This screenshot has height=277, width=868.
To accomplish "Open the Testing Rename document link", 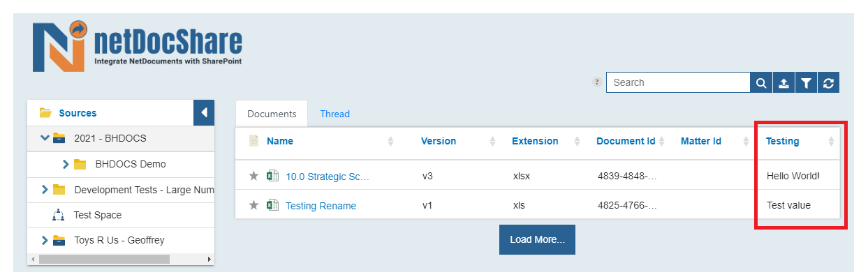I will pyautogui.click(x=321, y=206).
